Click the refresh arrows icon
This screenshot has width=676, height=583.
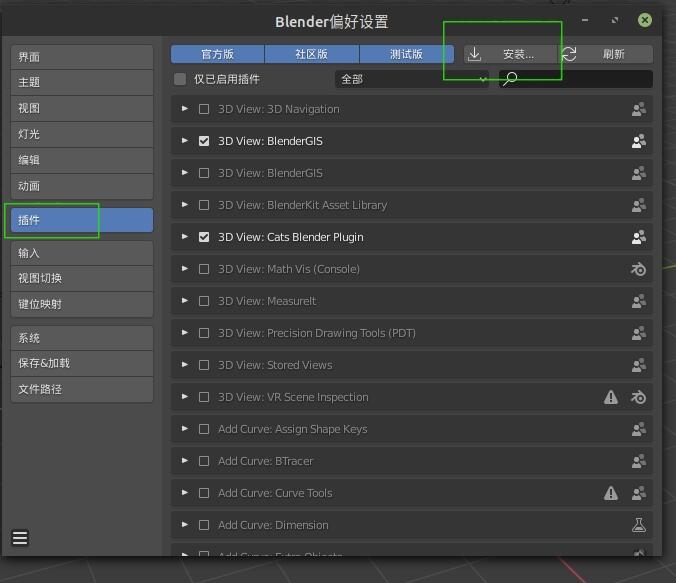click(569, 54)
